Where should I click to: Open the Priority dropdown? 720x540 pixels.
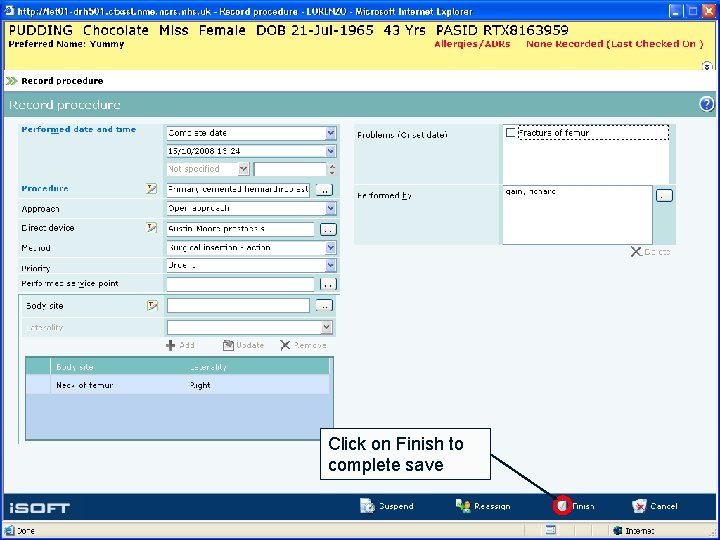[331, 265]
